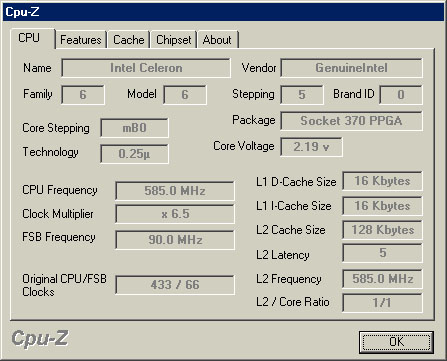
Task: Click the Original CPU/FSB Clocks field 433 / 66
Action: (175, 285)
